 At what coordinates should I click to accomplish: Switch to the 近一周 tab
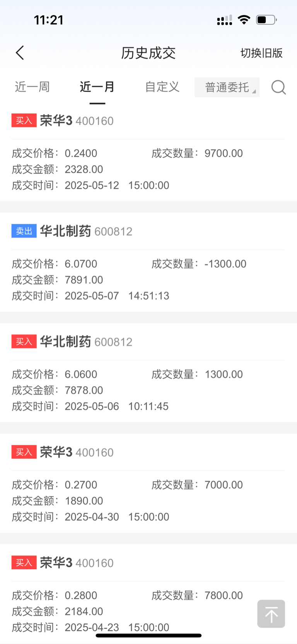click(32, 87)
